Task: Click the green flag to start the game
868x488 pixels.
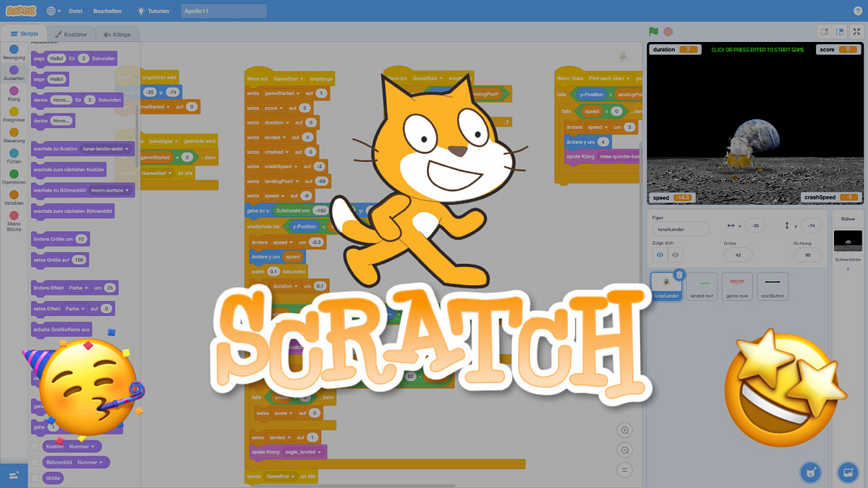Action: click(x=654, y=32)
